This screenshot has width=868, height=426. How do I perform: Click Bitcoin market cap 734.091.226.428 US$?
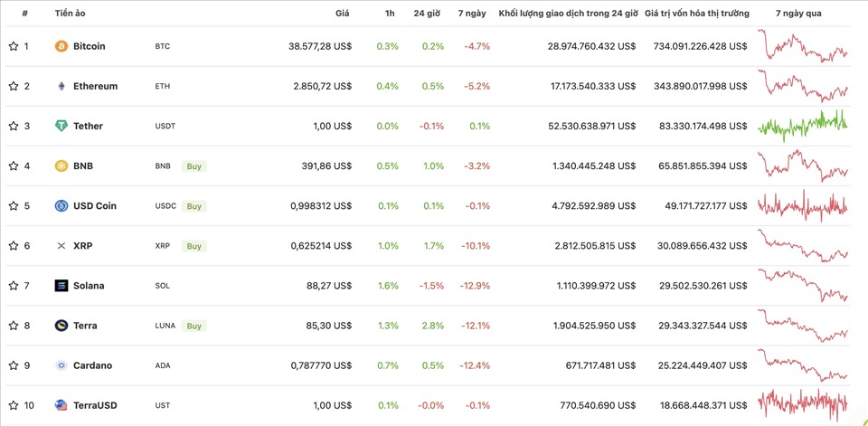(700, 46)
